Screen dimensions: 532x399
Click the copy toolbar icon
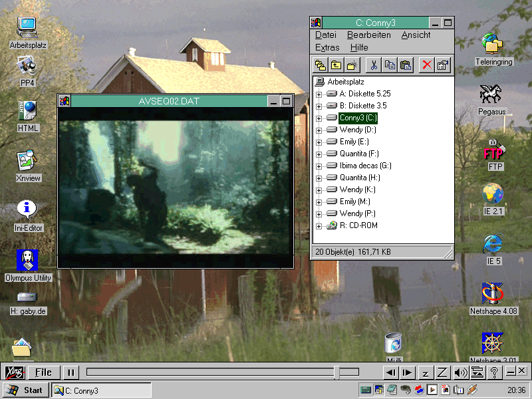click(390, 65)
